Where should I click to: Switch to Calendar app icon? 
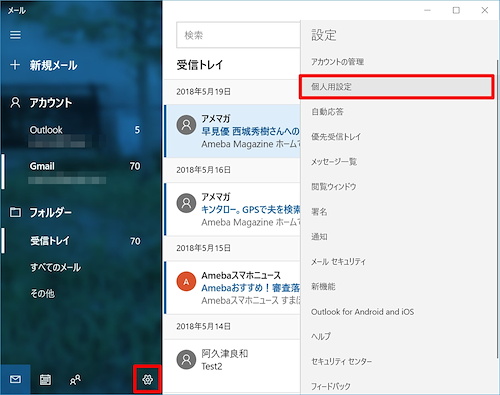(x=45, y=379)
